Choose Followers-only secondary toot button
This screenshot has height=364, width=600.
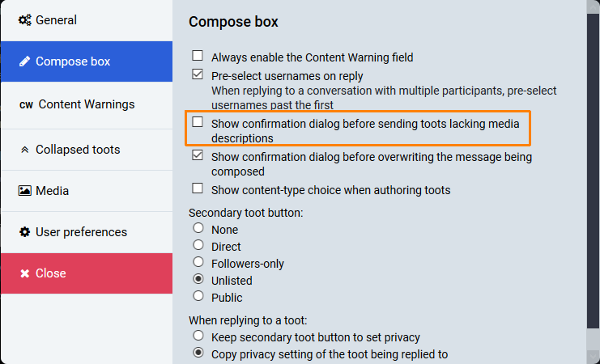click(x=197, y=262)
